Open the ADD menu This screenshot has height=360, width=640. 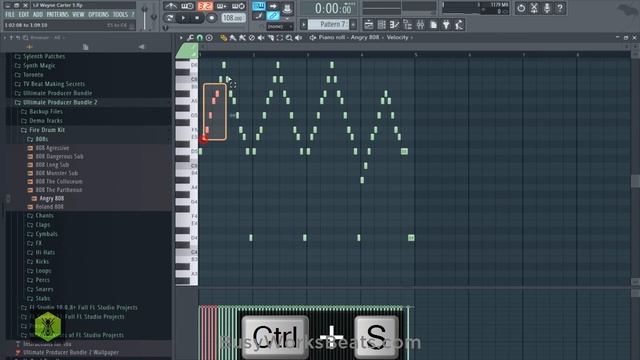(38, 14)
